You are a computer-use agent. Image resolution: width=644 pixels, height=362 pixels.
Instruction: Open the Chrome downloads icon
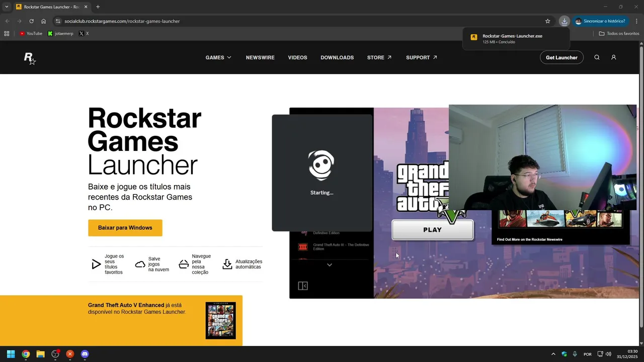point(564,21)
